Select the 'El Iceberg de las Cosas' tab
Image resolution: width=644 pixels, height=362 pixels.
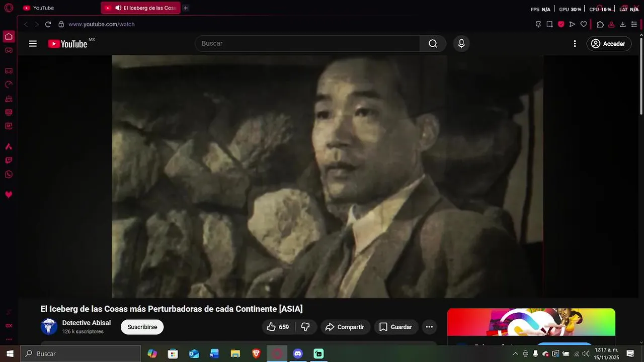(140, 8)
